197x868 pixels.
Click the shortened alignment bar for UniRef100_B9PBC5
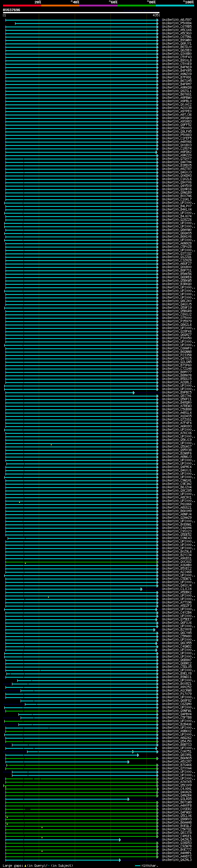(70, 393)
